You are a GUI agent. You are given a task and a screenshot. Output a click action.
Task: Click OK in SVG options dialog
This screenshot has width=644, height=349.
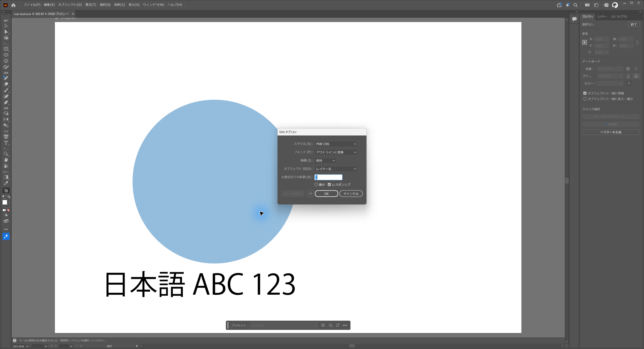pos(327,193)
